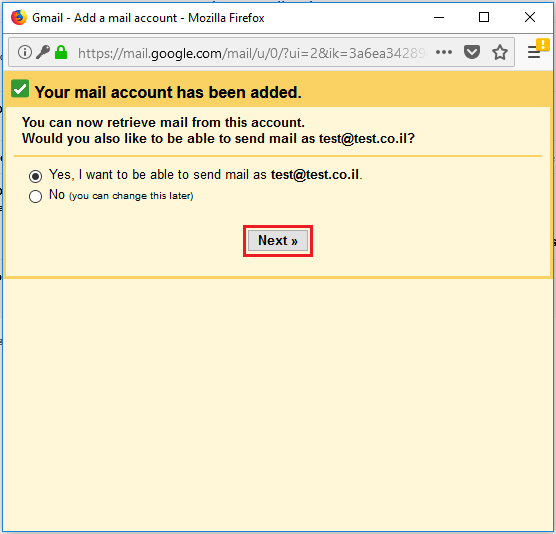Click the Gmail window title text
This screenshot has height=534, width=556.
(148, 18)
